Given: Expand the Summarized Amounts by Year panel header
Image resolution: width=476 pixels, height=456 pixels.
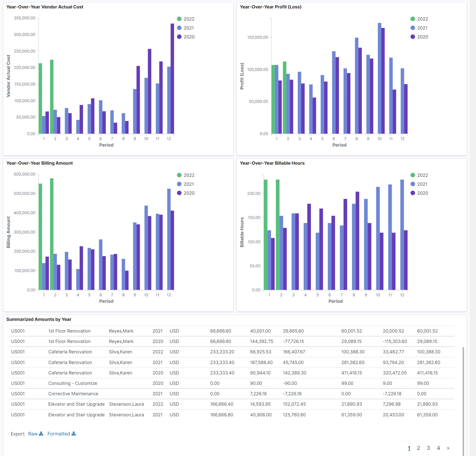Looking at the screenshot, I should (x=39, y=319).
